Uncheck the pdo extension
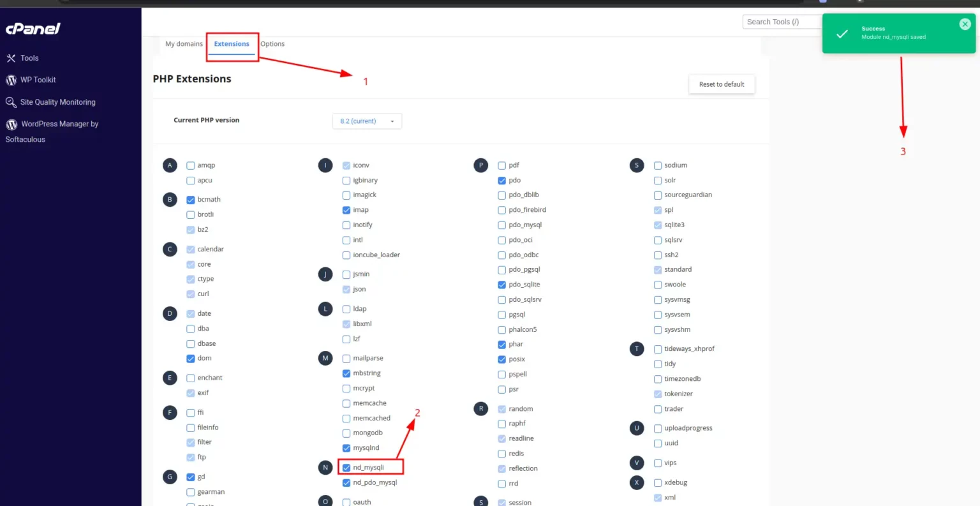Viewport: 980px width, 506px height. pyautogui.click(x=501, y=180)
